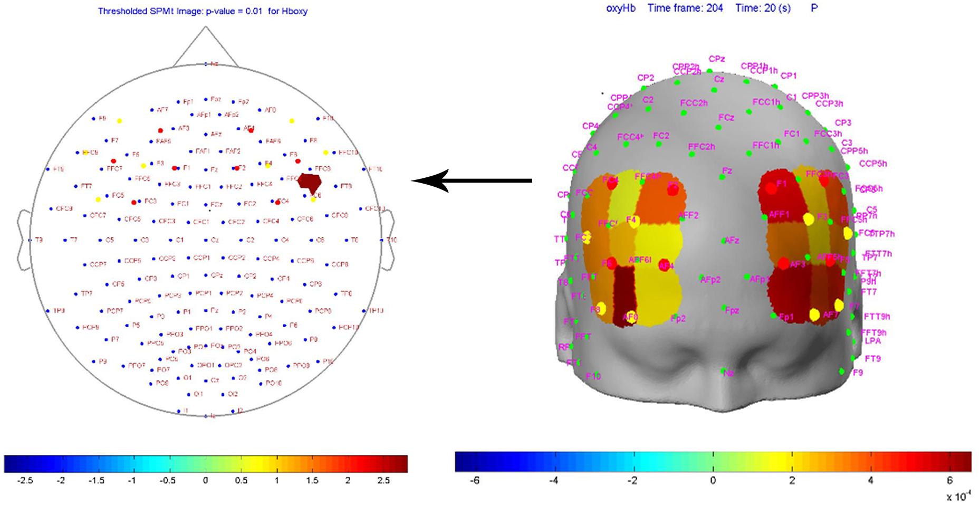Click the PO10 label on the flat scalp map

pos(274,383)
